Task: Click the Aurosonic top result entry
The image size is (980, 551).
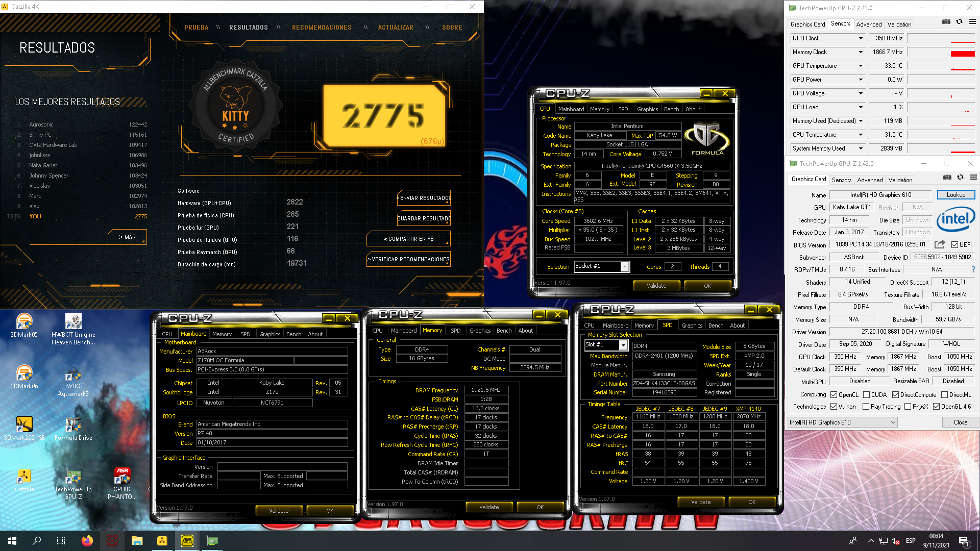Action: [x=82, y=124]
